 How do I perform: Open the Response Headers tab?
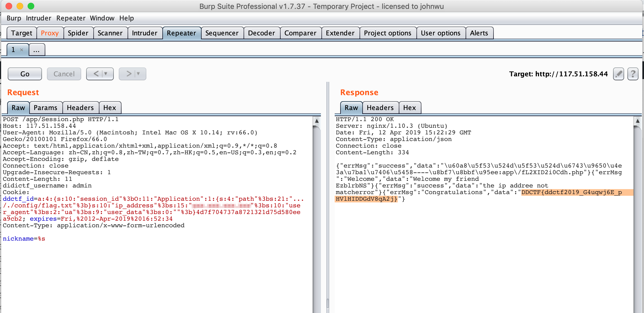coord(380,108)
